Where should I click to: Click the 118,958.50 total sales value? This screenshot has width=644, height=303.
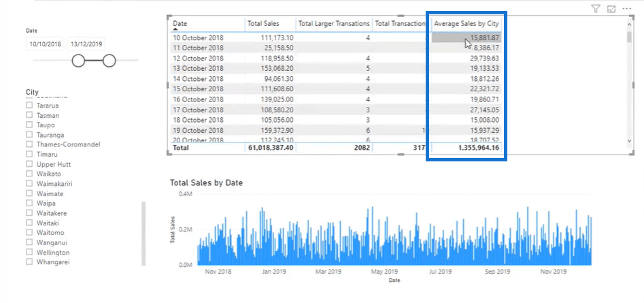[x=277, y=59]
